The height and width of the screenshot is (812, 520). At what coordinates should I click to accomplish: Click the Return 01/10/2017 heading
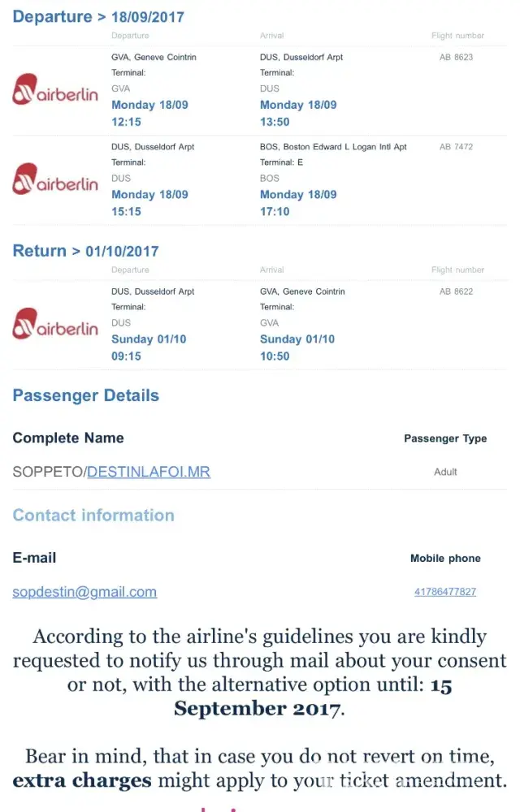(x=85, y=251)
